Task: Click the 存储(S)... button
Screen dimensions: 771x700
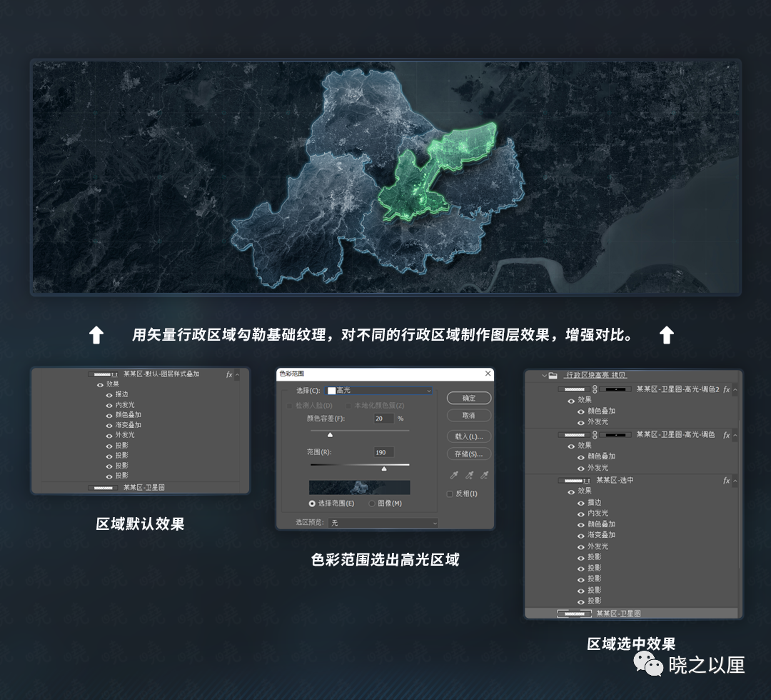Action: [469, 454]
